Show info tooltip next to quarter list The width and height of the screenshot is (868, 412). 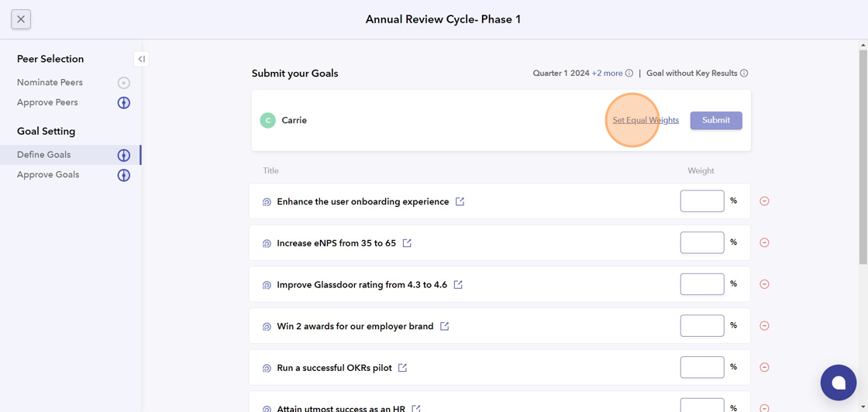pyautogui.click(x=629, y=74)
